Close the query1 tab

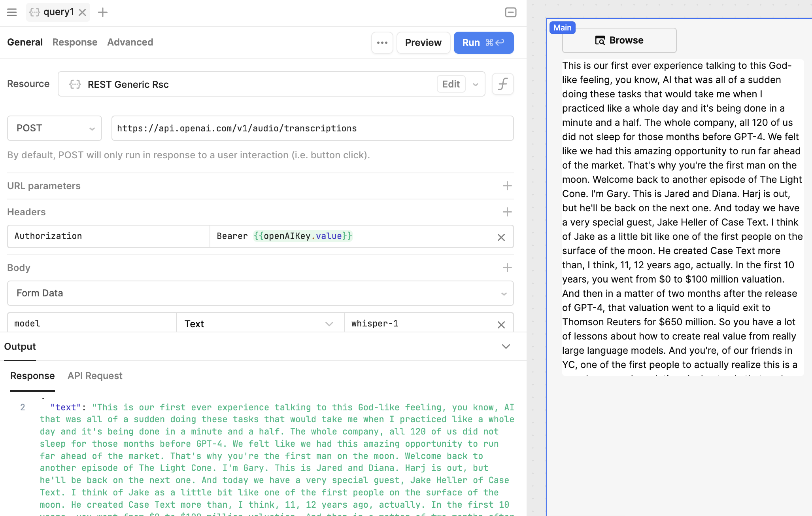82,13
